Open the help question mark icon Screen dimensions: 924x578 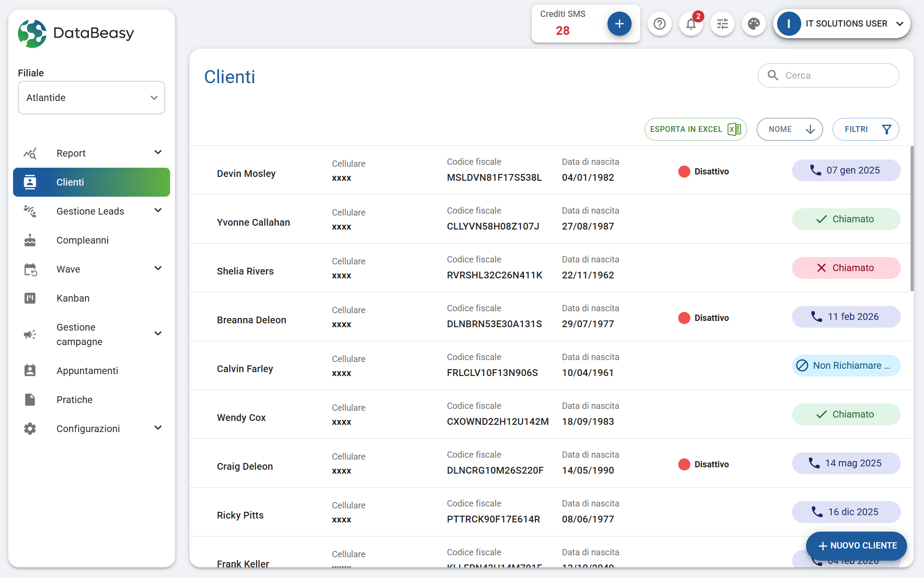(659, 24)
